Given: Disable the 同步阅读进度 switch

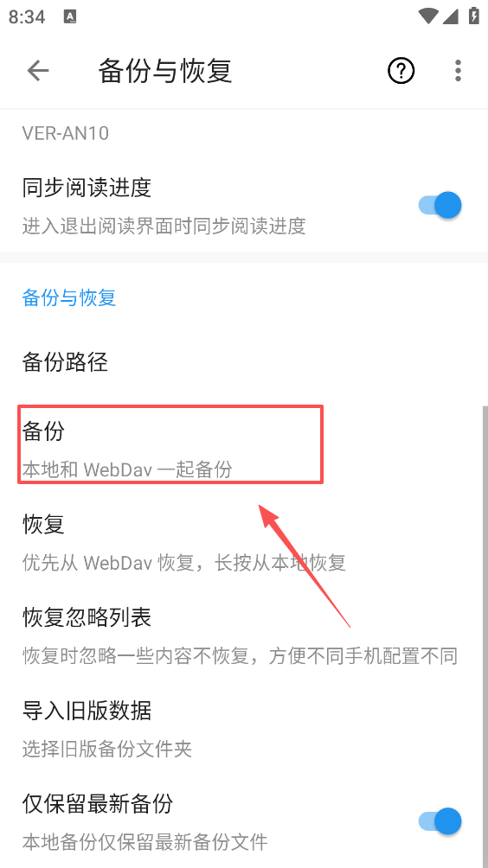Looking at the screenshot, I should pos(440,206).
